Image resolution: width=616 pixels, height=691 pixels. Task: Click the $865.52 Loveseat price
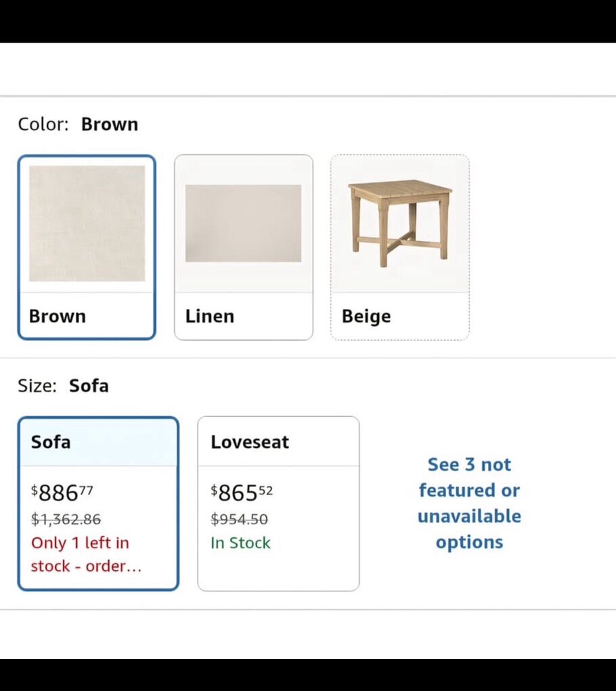[x=242, y=492]
